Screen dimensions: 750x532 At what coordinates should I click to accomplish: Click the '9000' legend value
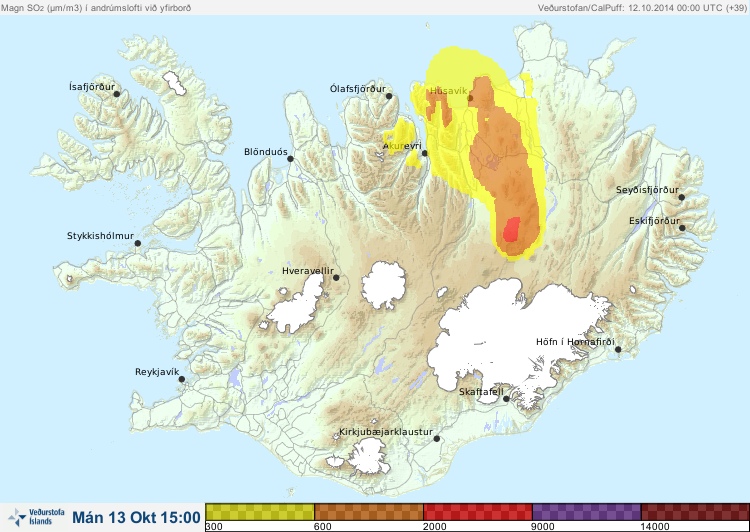543,527
